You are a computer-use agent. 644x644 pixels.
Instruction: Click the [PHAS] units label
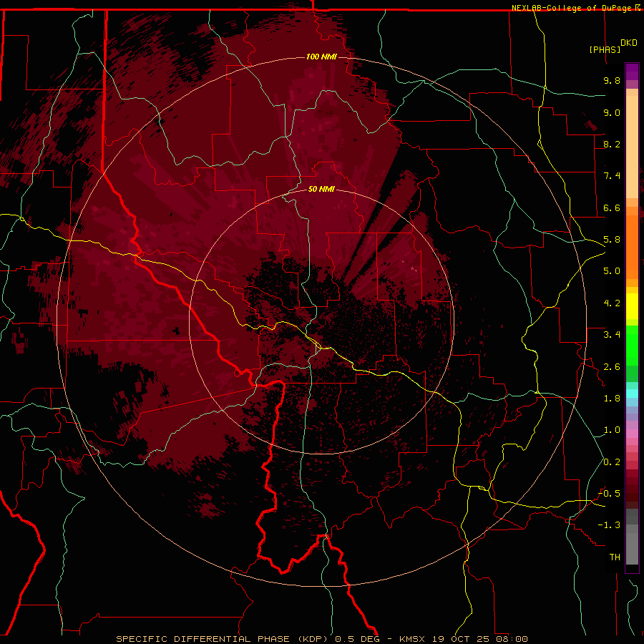point(605,50)
